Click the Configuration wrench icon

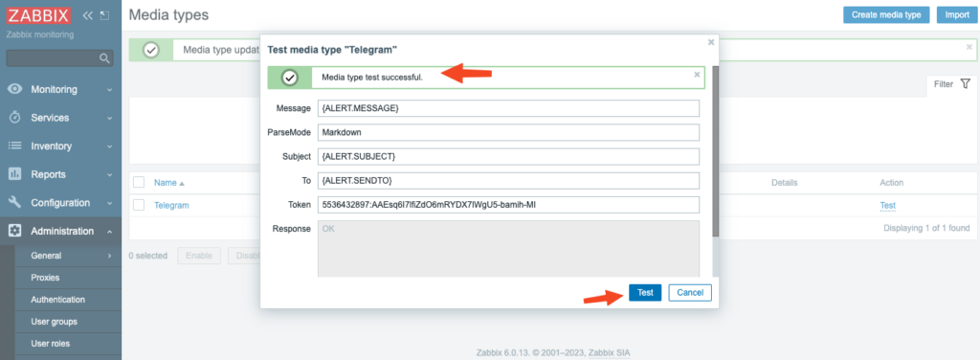click(15, 203)
